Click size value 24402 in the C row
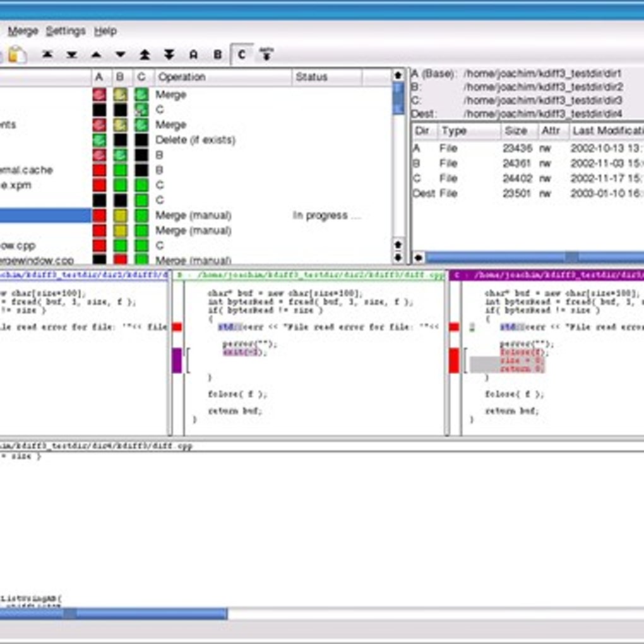 tap(518, 179)
